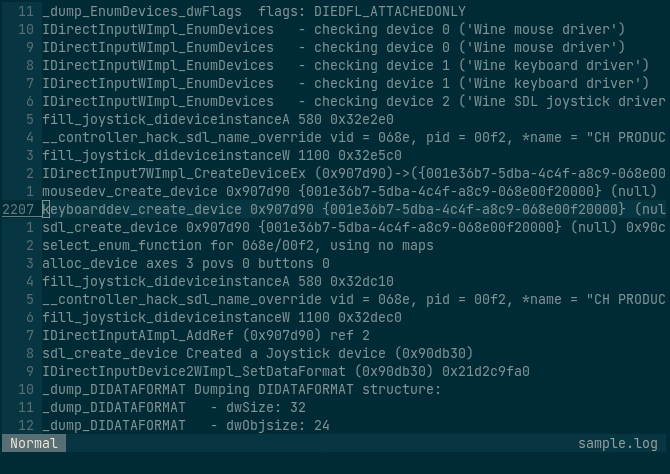Click fill_joystick_dideviceinstanceW 0x32dec0 line
Viewport: 670px width, 474px height.
click(222, 317)
